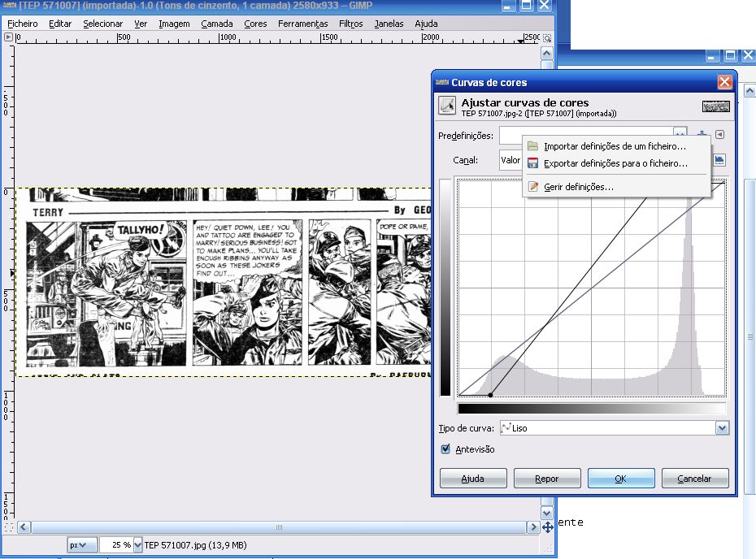The width and height of the screenshot is (756, 559).
Task: Click the image menu arrow at ruler corner
Action: (8, 37)
